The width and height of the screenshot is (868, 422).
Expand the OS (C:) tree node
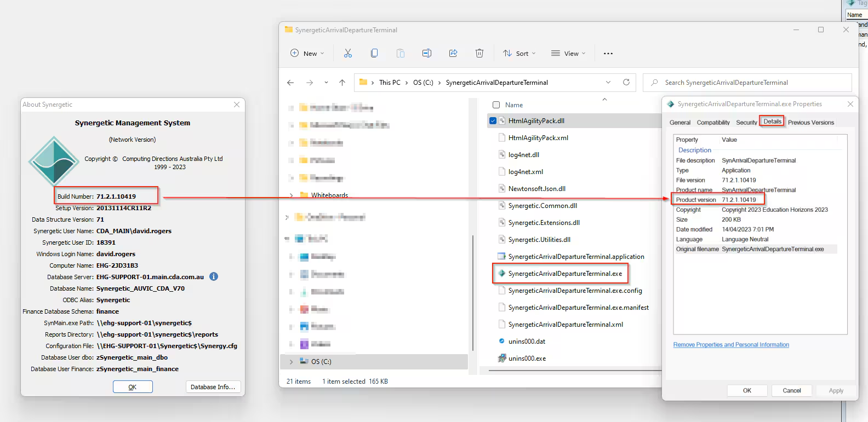(x=291, y=361)
